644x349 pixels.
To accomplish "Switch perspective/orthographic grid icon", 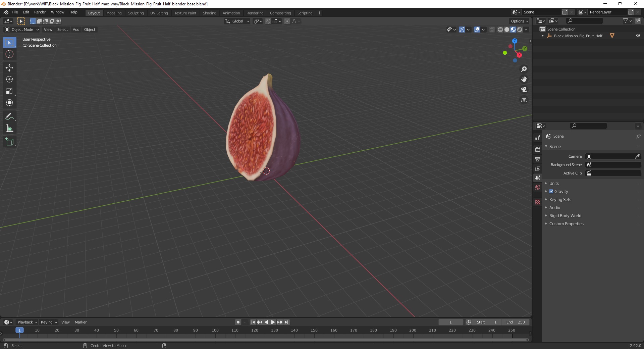I will pyautogui.click(x=524, y=100).
